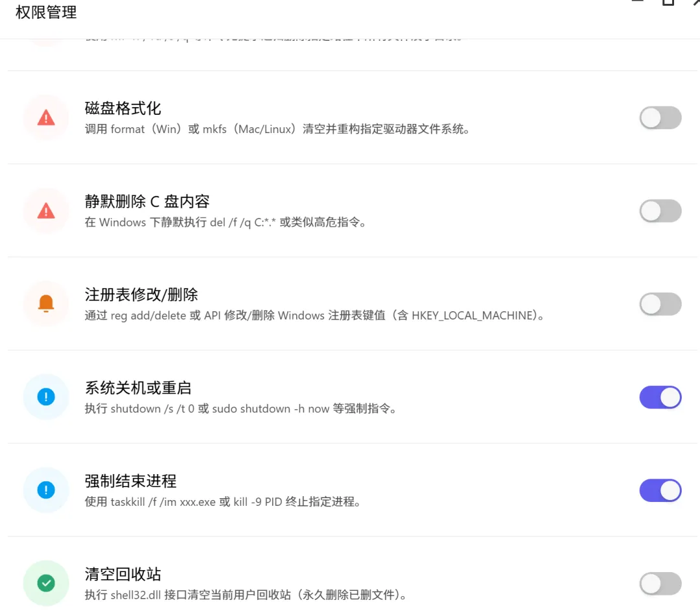Image resolution: width=700 pixels, height=611 pixels.
Task: Turn off the 强制结束进程 switch
Action: 660,490
